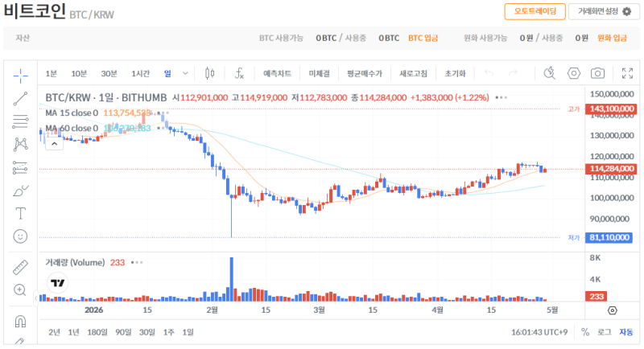Expand the left toolbar collapse handle
The width and height of the screenshot is (644, 349).
tap(35, 298)
